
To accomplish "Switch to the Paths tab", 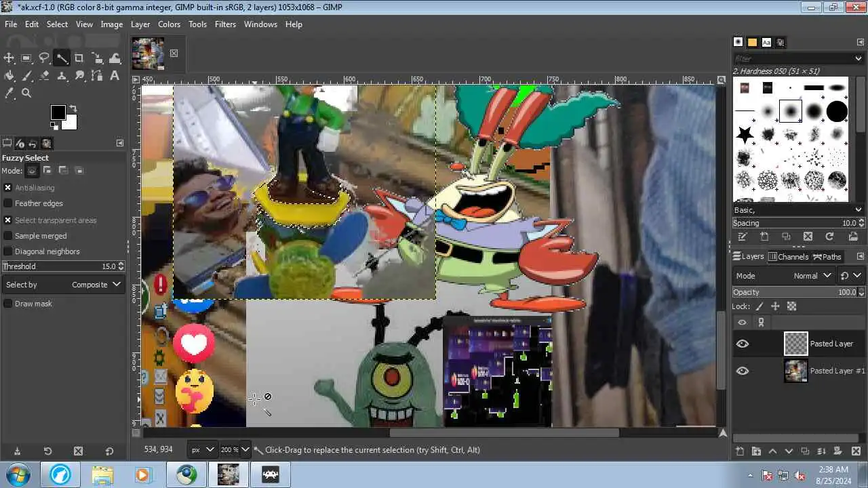I will click(827, 256).
